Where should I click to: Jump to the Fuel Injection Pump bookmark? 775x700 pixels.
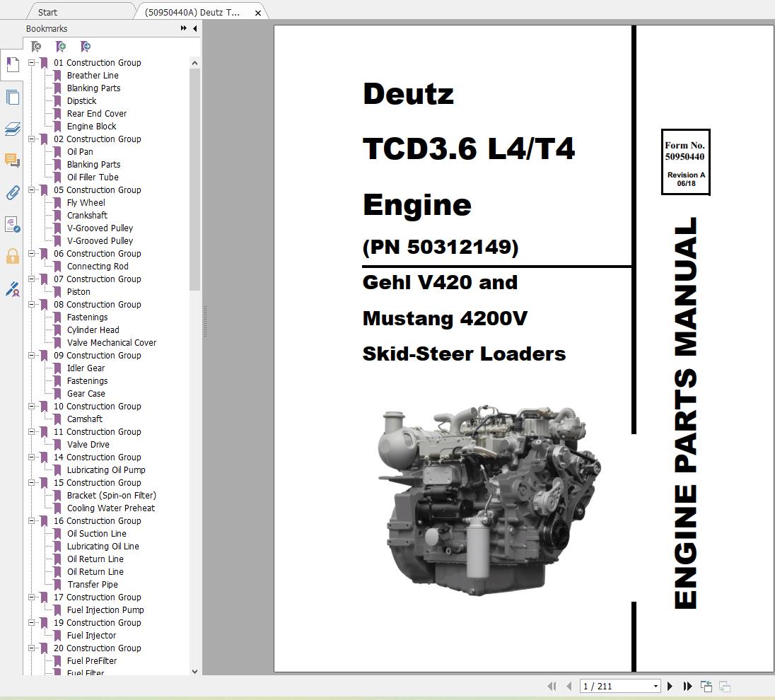click(105, 610)
